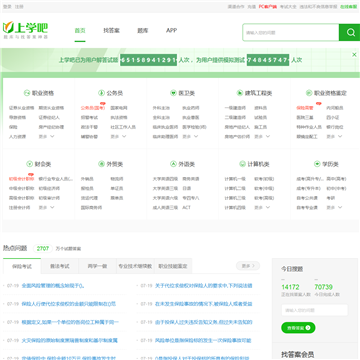
Task: Expand 更多 under 学历类
Action: click(x=334, y=207)
